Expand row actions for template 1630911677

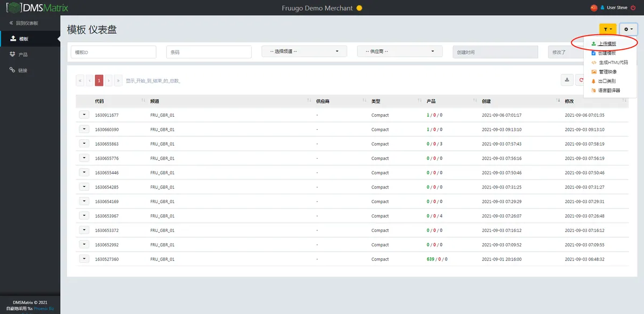point(84,115)
